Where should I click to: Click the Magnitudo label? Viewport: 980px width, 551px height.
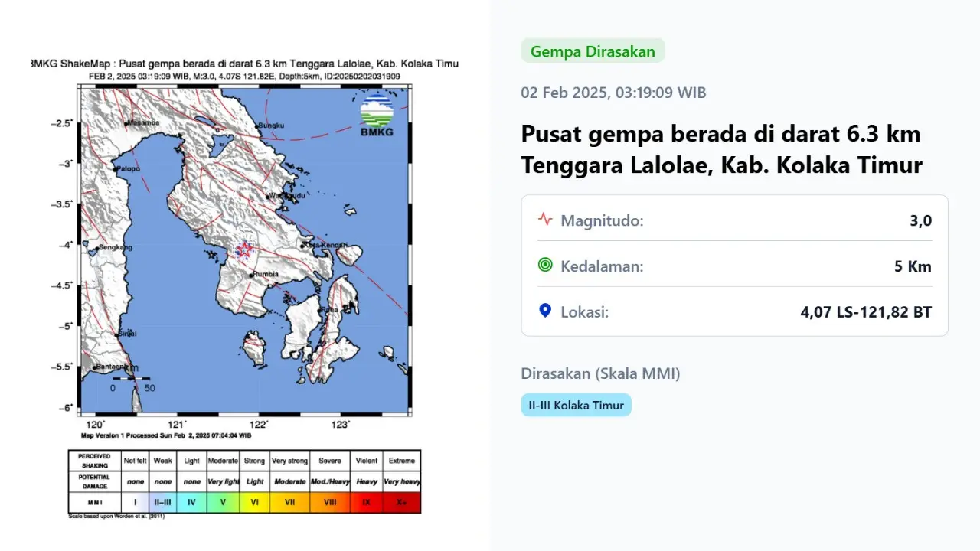click(602, 221)
